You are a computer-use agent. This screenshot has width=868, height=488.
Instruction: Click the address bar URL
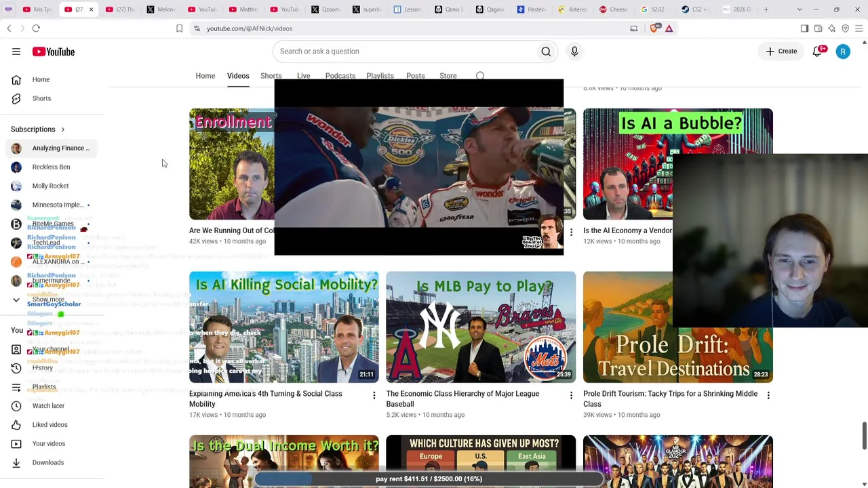(x=250, y=28)
